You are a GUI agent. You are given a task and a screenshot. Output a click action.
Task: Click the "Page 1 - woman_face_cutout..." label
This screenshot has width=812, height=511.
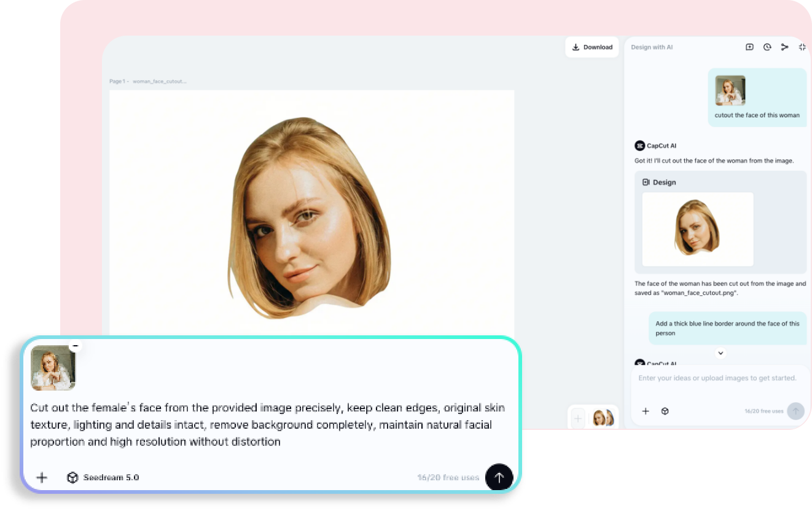tap(148, 81)
